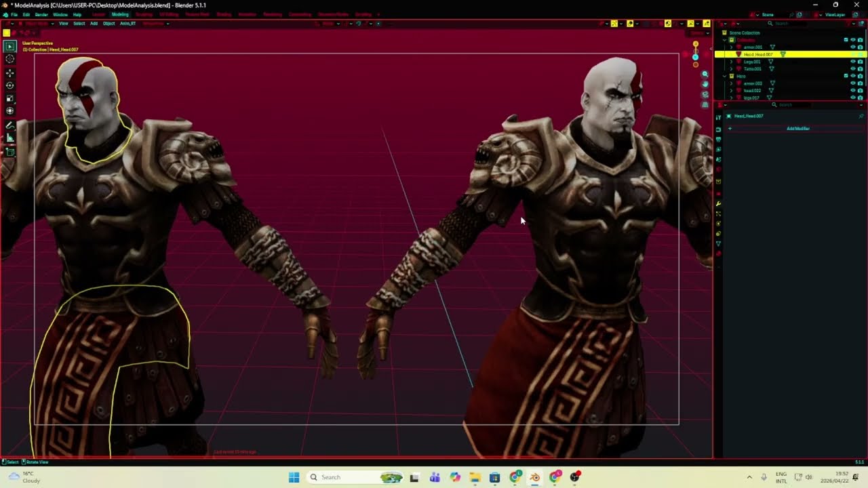
Task: Open the Window menu
Action: [x=60, y=14]
